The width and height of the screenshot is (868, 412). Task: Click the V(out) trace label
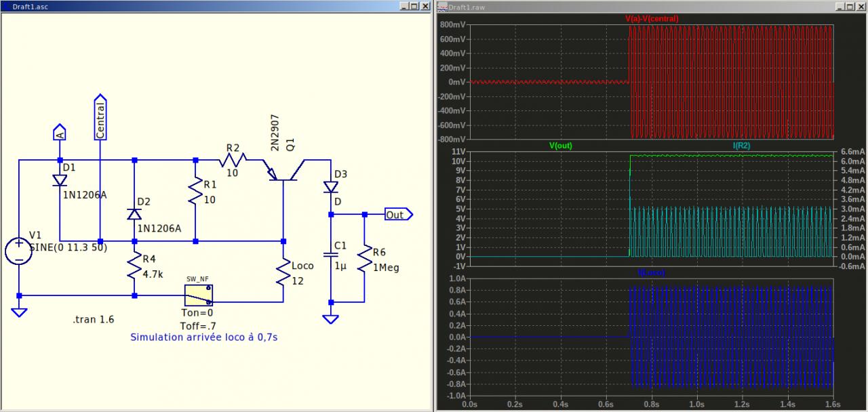coord(561,145)
